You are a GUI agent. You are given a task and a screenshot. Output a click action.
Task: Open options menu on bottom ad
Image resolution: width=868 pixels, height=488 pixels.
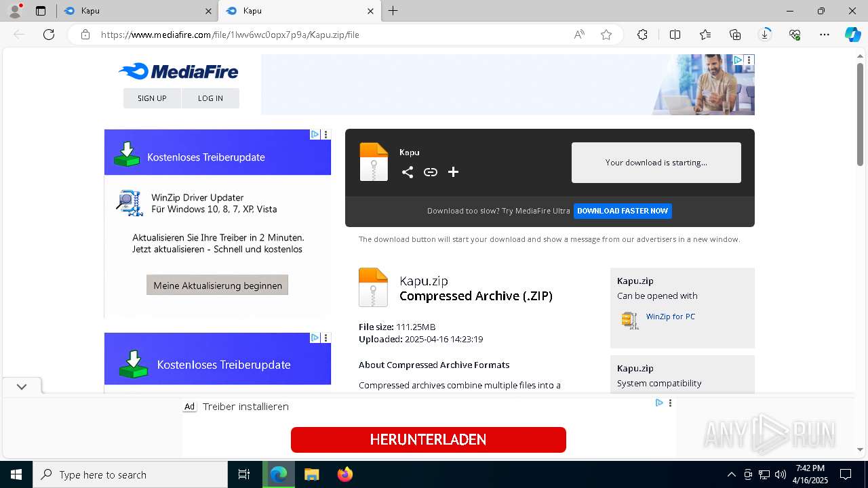(670, 403)
